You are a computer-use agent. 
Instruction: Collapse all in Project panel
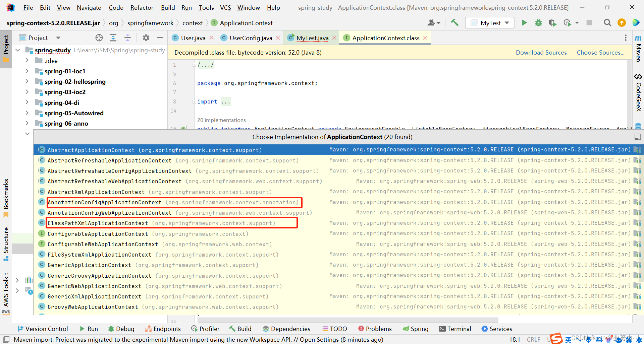click(x=128, y=38)
